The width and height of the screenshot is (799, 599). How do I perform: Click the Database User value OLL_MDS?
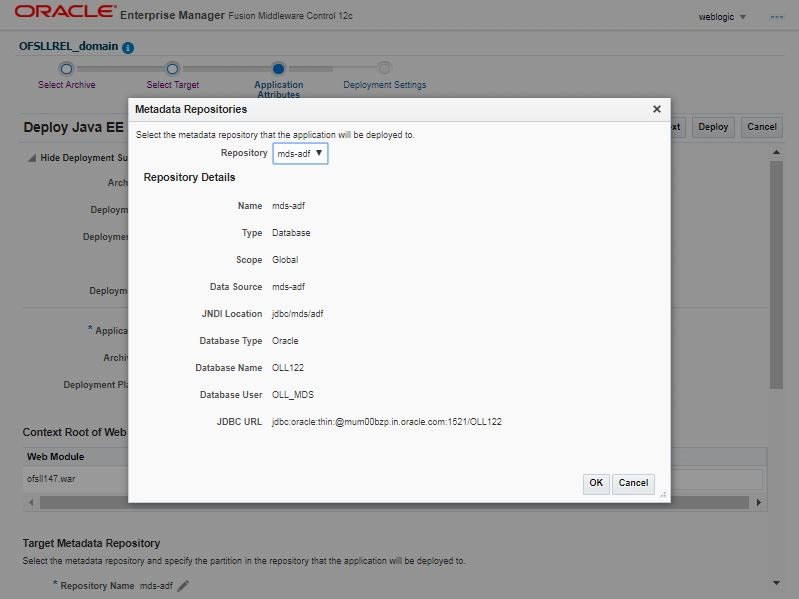(x=293, y=395)
